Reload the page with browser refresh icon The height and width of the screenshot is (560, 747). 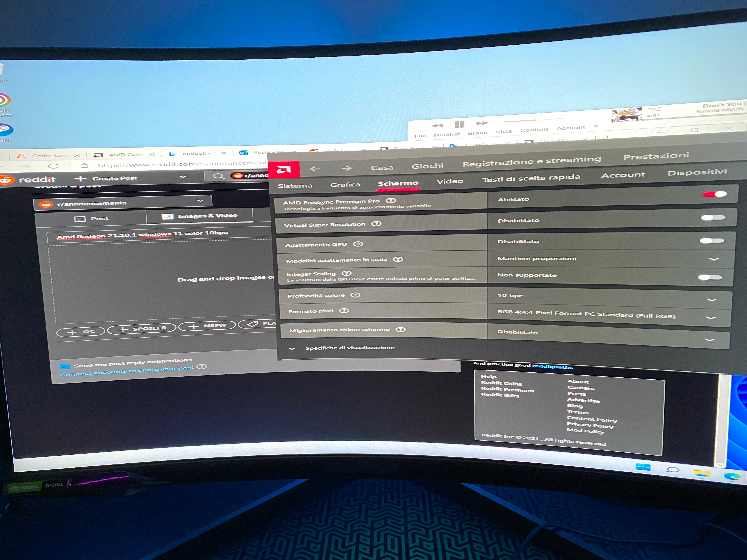point(53,166)
